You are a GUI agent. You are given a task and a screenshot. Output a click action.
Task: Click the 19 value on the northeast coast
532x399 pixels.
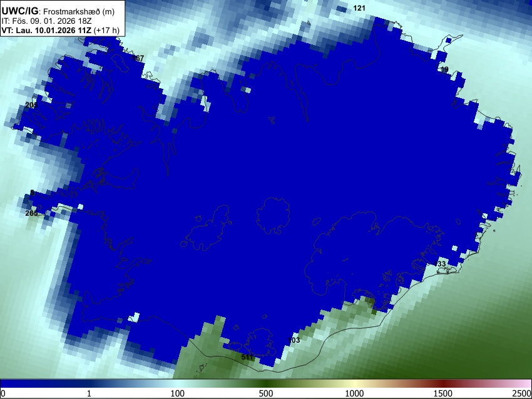[x=444, y=69]
